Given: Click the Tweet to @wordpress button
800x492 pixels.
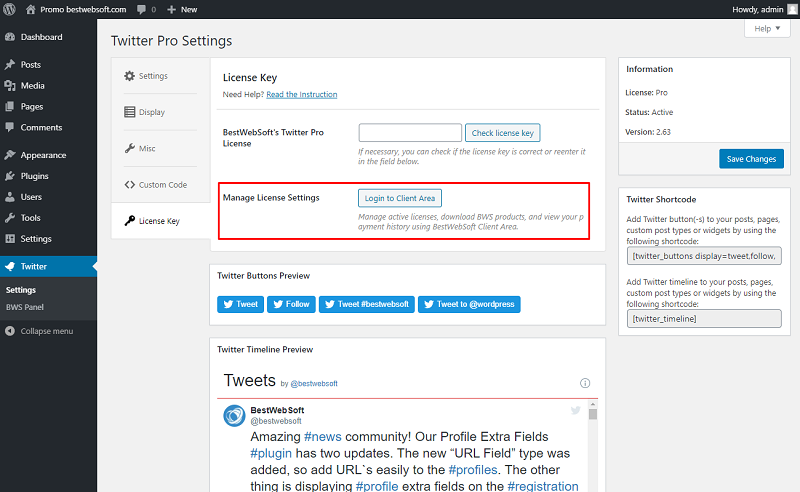Looking at the screenshot, I should (469, 304).
